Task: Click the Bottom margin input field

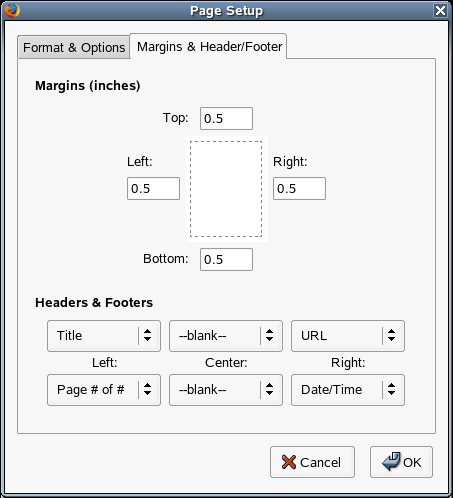Action: tap(226, 259)
